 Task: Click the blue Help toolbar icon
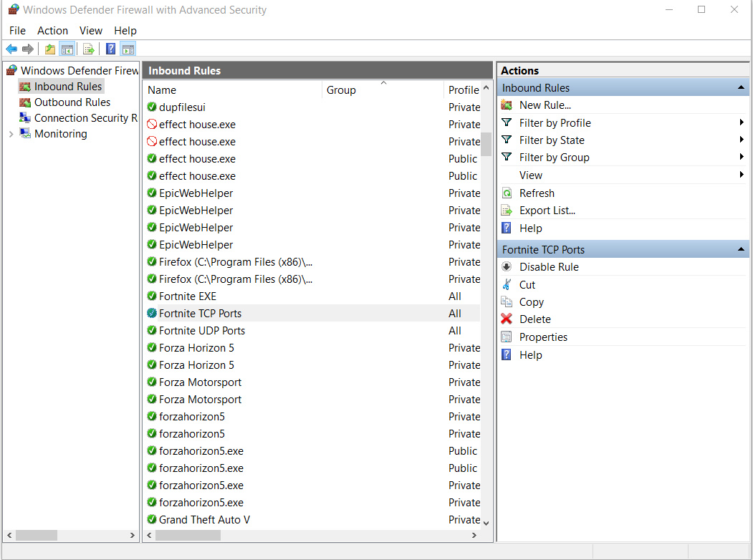pos(110,49)
